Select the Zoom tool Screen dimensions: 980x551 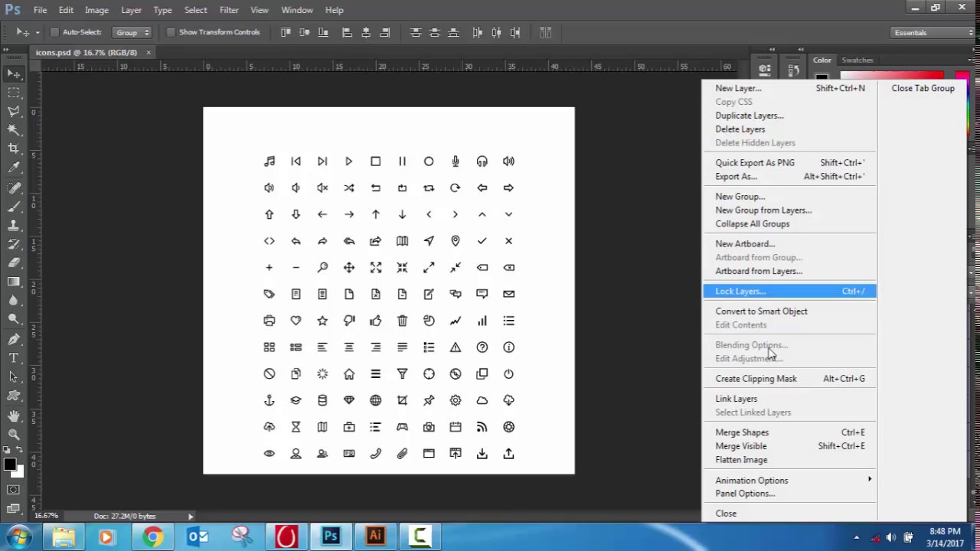pyautogui.click(x=14, y=435)
